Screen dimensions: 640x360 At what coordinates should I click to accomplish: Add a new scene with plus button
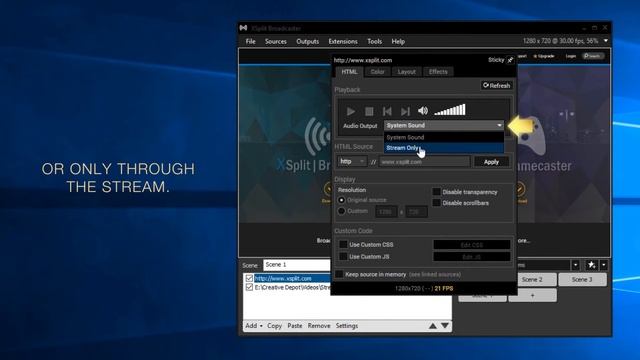click(x=532, y=295)
